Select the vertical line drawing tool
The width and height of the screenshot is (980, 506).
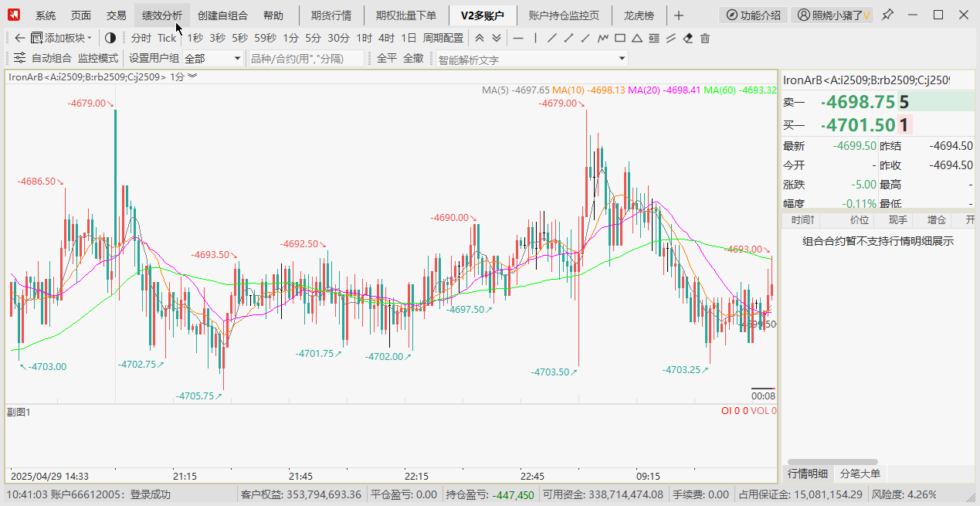point(535,38)
